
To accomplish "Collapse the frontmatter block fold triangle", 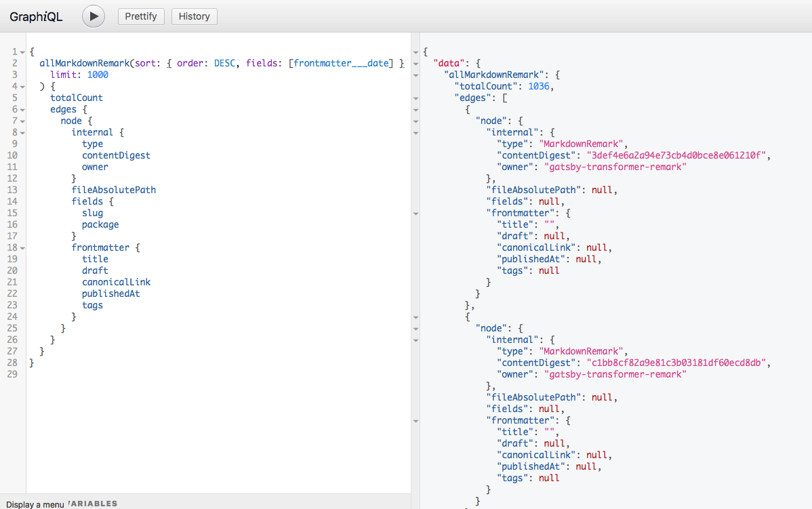I will click(21, 247).
